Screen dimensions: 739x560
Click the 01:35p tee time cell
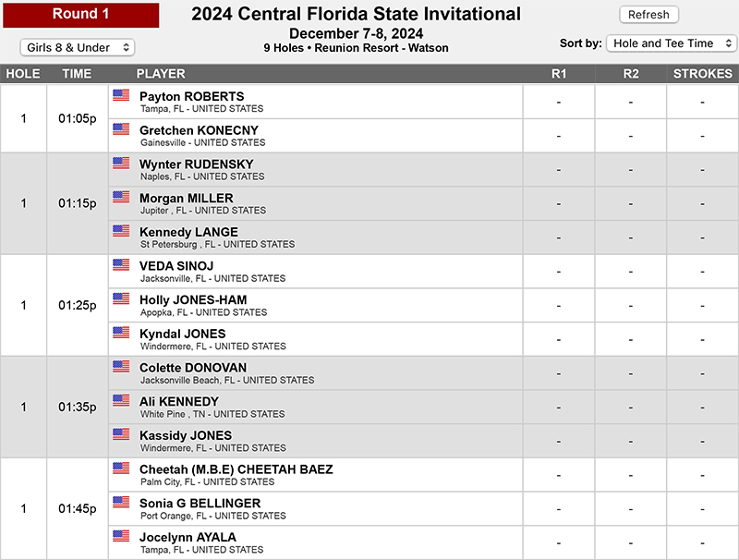point(78,407)
